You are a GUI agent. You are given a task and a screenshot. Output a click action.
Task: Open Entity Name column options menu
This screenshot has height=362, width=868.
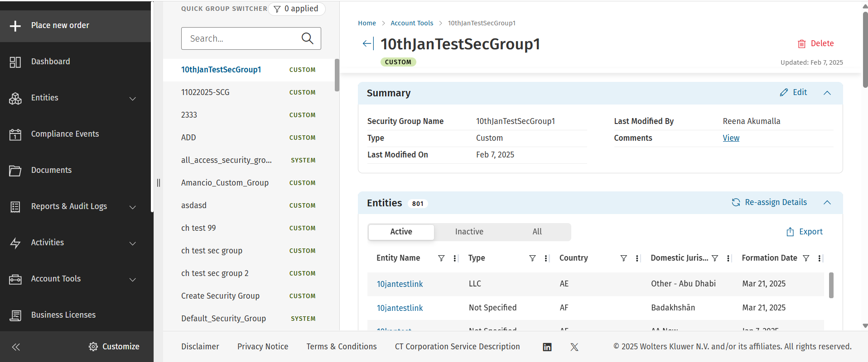click(x=455, y=258)
